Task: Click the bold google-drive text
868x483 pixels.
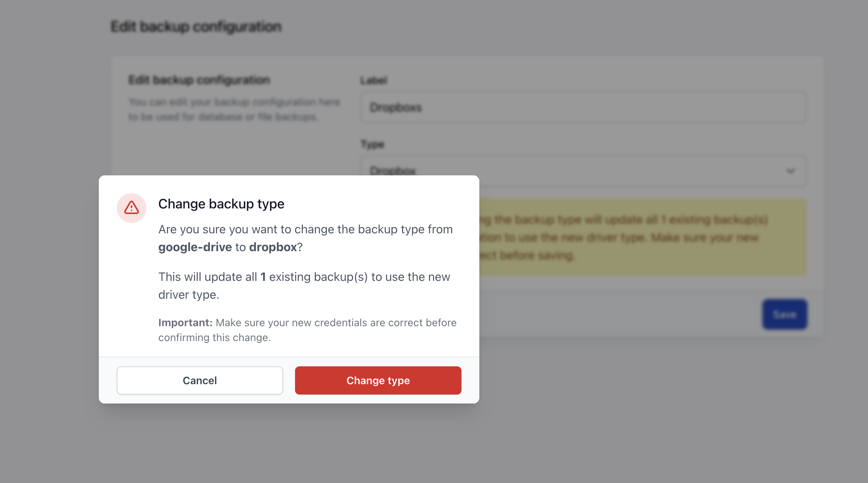Action: tap(195, 247)
